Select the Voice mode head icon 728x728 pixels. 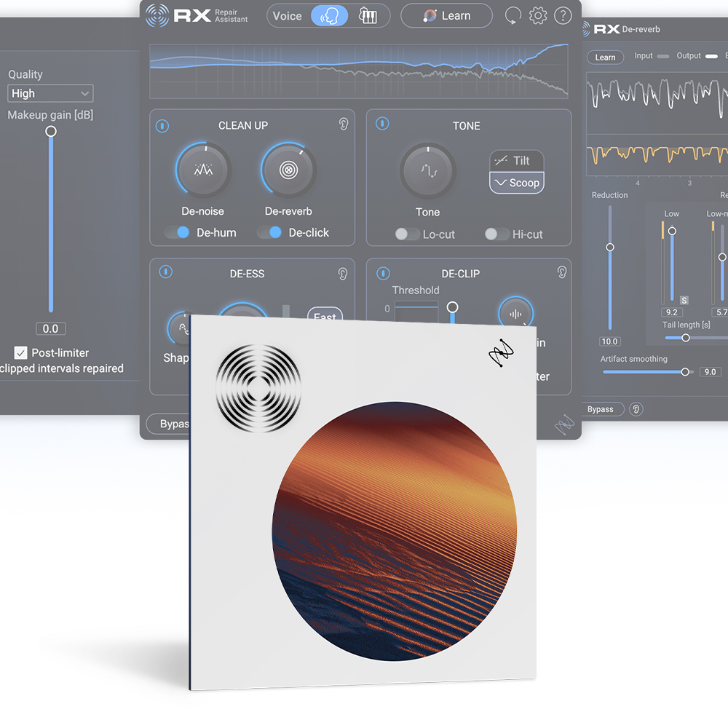click(x=329, y=16)
